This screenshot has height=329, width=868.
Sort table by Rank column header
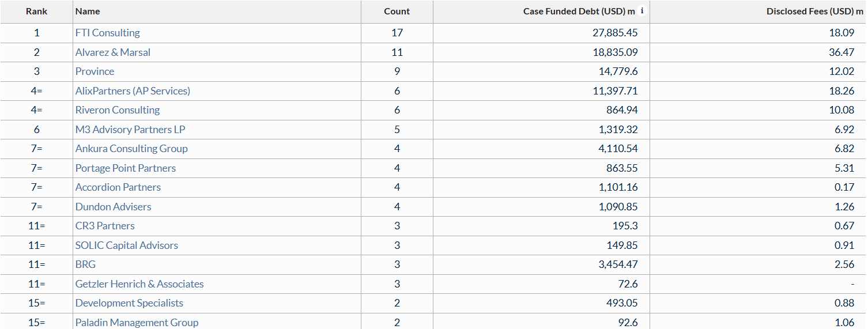click(x=37, y=12)
